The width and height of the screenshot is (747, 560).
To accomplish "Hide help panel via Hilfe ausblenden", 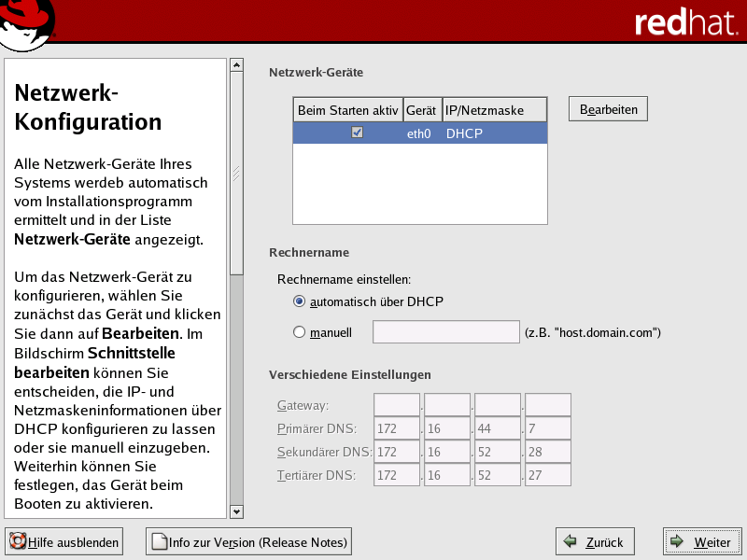I will [x=64, y=541].
